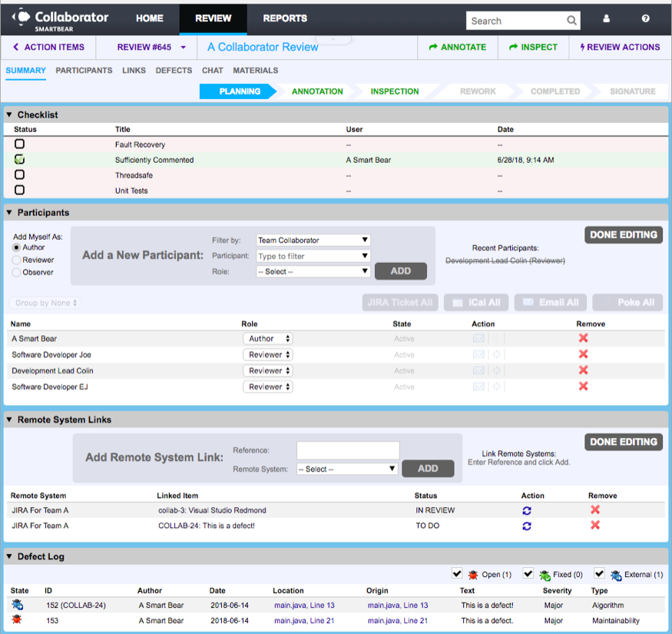The image size is (672, 634).
Task: Uncheck the Sufficiently Commented checklist item
Action: (x=19, y=159)
